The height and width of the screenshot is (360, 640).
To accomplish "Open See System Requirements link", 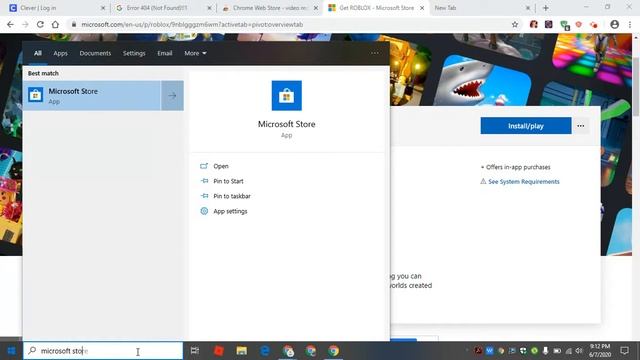I will (524, 182).
